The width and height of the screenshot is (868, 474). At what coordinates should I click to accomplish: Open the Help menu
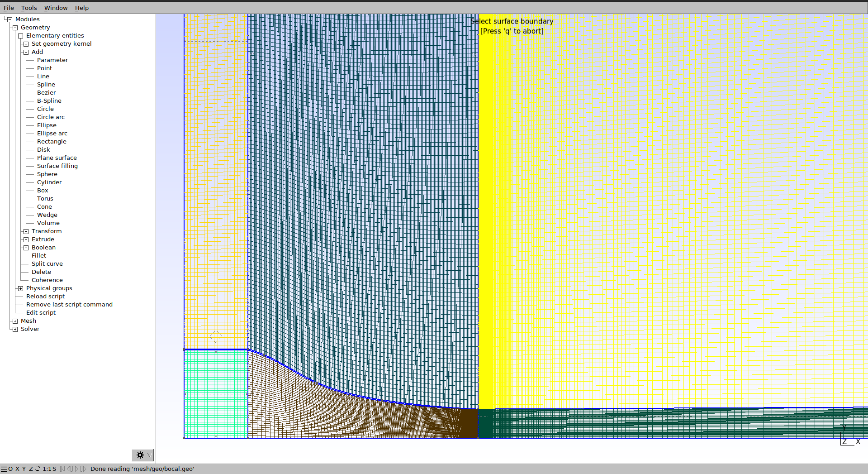(82, 8)
